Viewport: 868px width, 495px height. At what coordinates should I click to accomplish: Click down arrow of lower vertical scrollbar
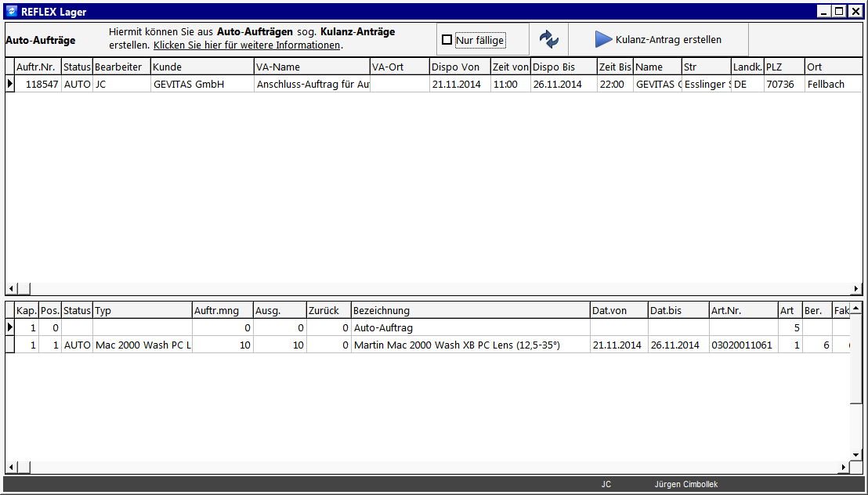856,455
